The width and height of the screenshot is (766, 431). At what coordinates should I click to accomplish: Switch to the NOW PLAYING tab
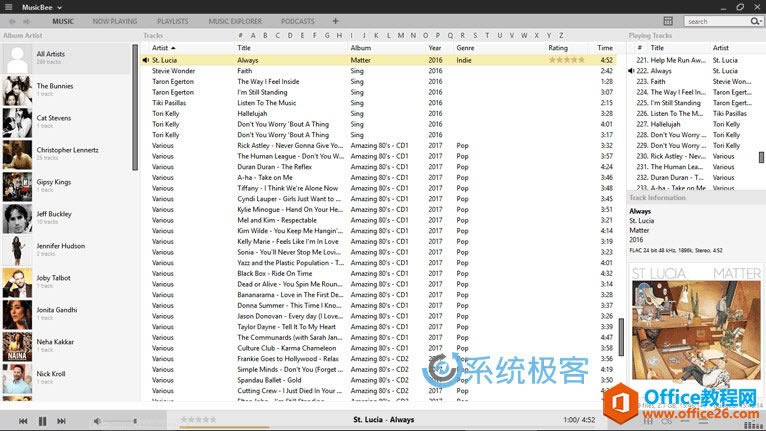point(115,22)
